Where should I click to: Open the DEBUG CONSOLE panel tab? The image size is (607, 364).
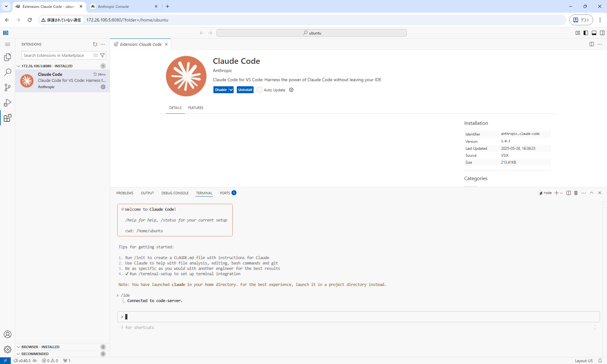(x=175, y=193)
